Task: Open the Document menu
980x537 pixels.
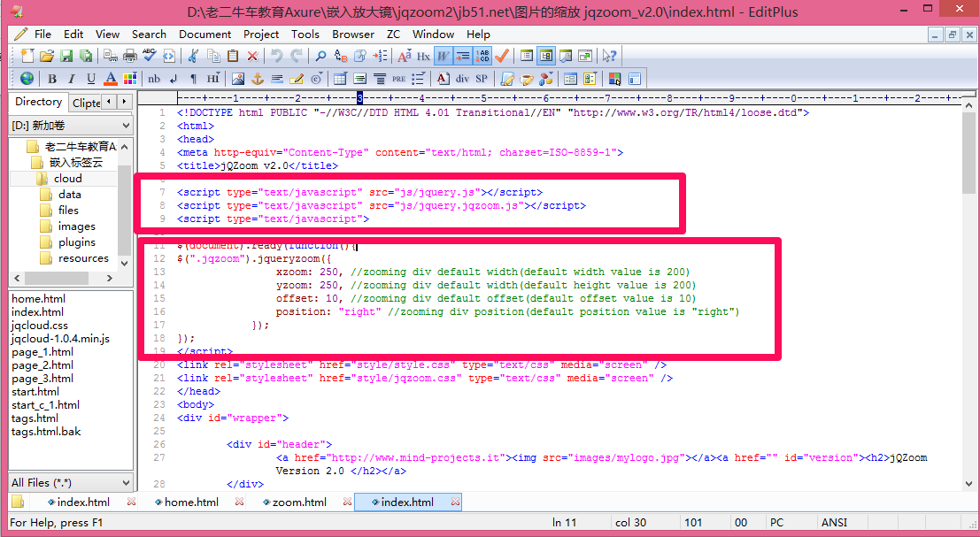Action: [205, 35]
